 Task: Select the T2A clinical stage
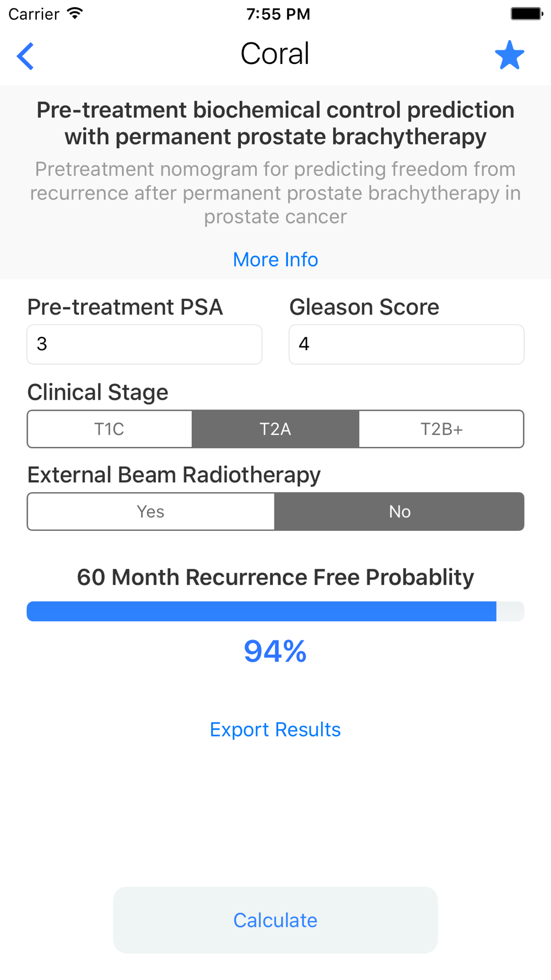tap(275, 429)
